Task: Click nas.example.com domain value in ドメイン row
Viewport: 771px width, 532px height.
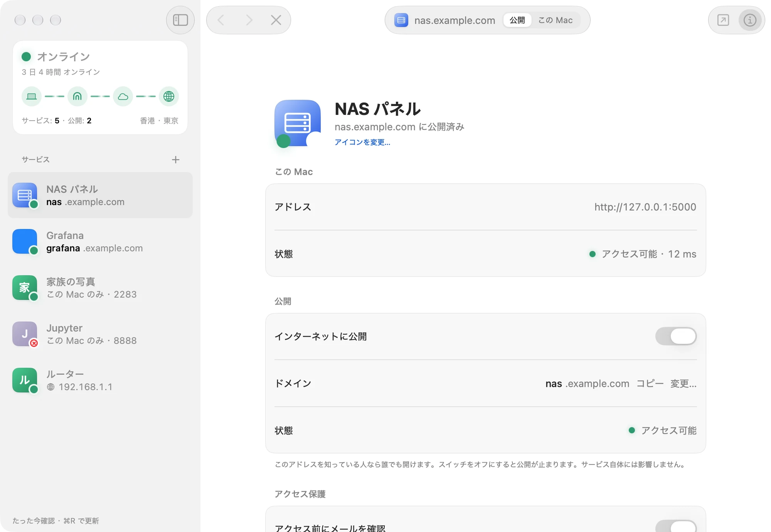Action: (588, 383)
